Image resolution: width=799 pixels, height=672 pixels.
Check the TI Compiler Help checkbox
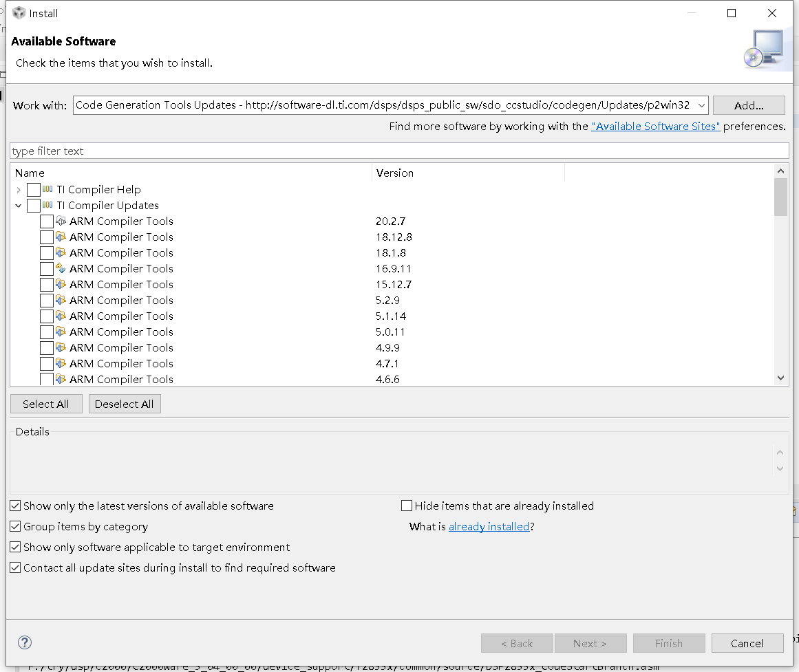tap(34, 190)
